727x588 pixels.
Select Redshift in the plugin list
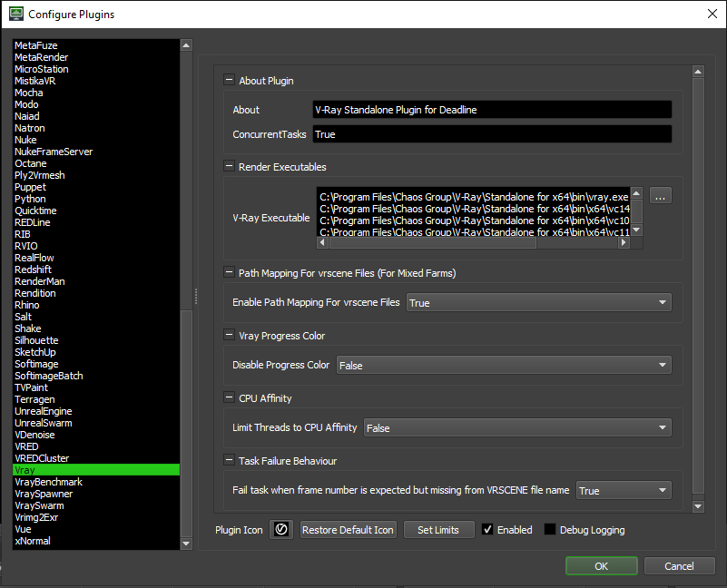tap(96, 269)
